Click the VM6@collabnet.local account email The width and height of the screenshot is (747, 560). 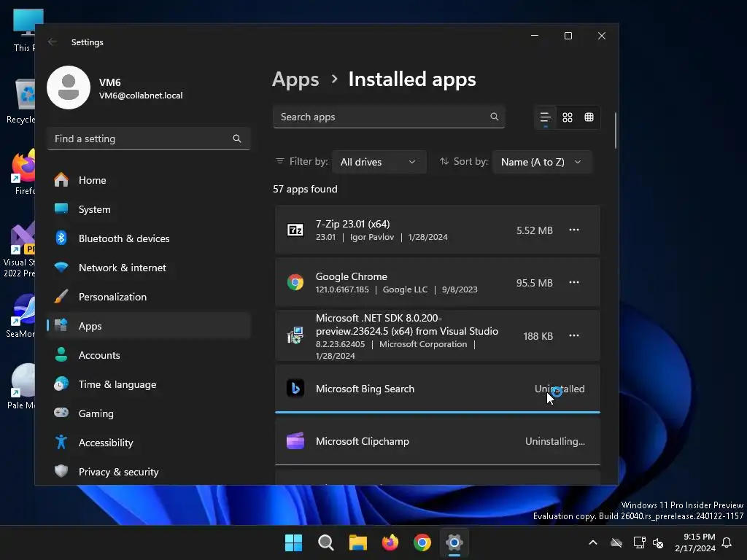tap(141, 96)
